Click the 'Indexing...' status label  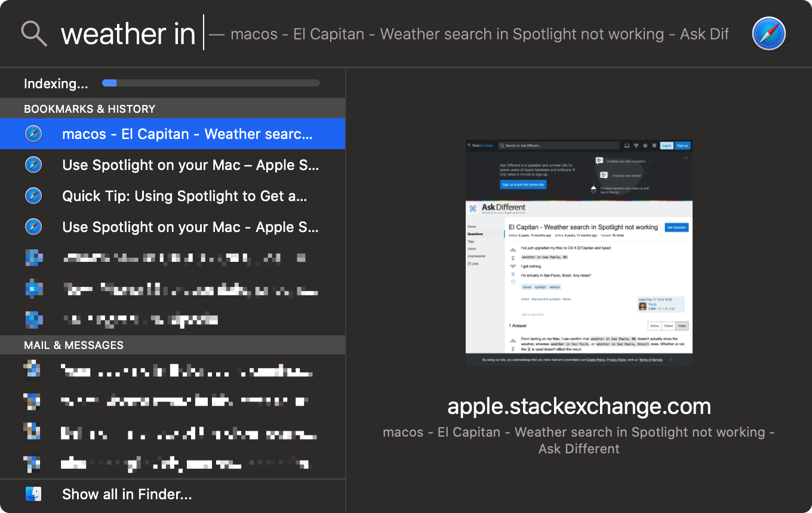[56, 84]
